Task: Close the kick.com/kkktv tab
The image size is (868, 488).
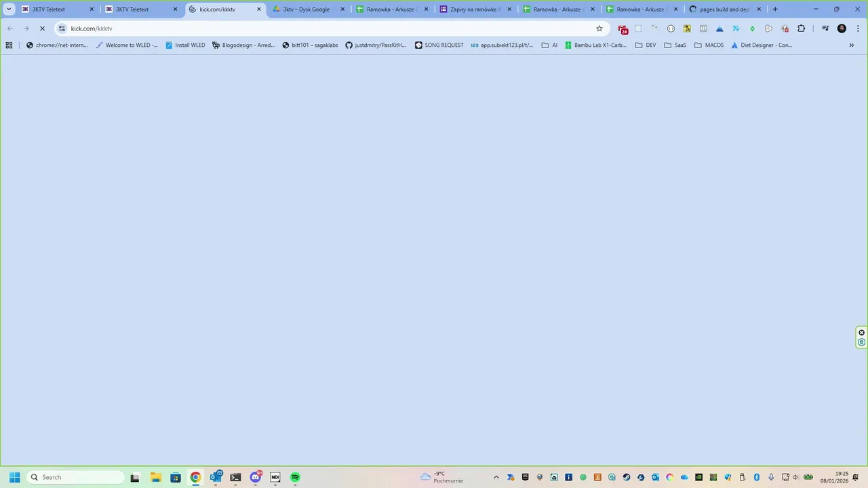Action: point(258,9)
